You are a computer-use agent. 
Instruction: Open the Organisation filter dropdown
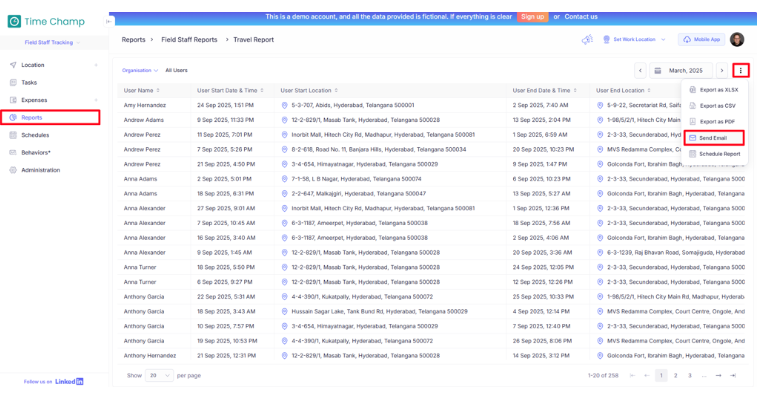(x=140, y=71)
